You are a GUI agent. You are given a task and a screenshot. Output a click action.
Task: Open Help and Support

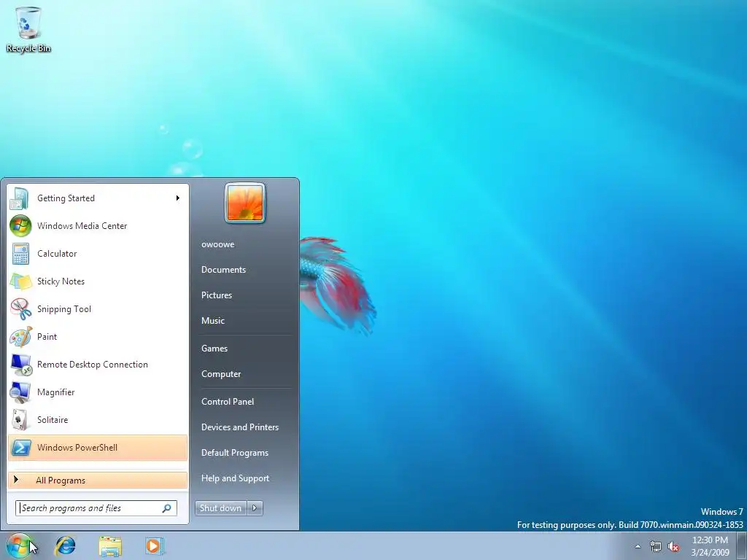click(236, 478)
